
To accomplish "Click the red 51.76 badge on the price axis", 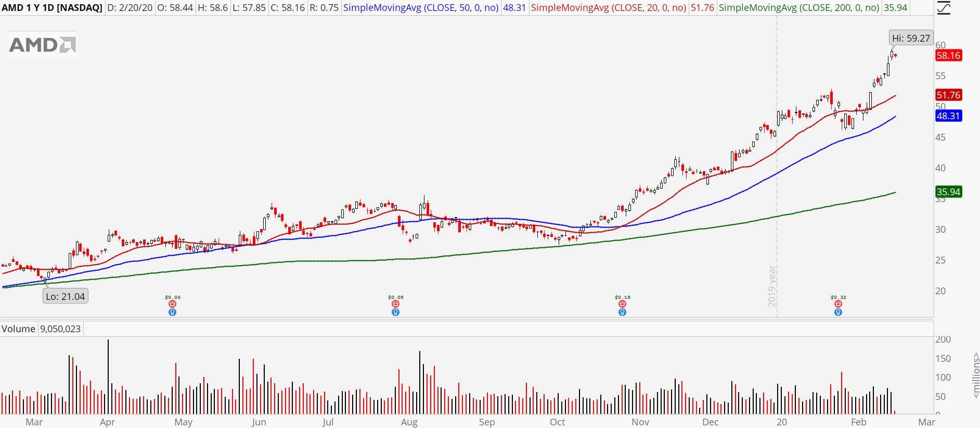I will 948,95.
